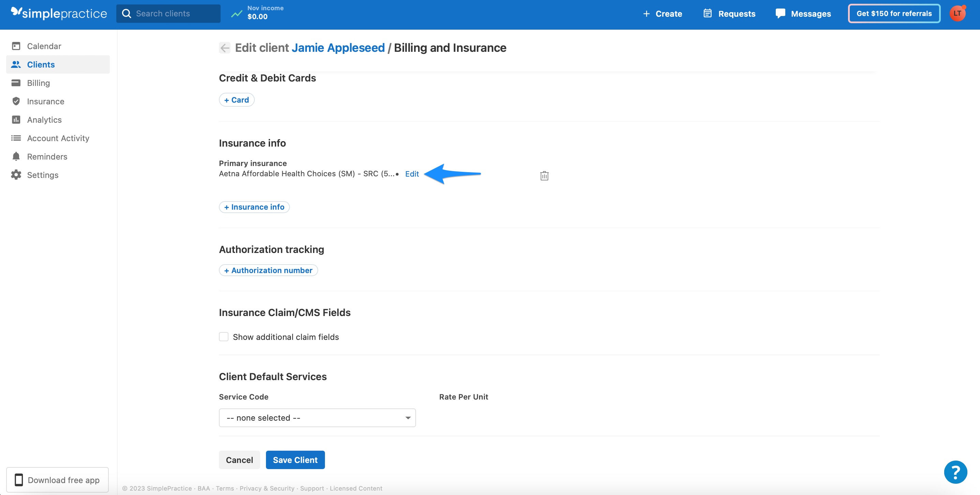Image resolution: width=980 pixels, height=495 pixels.
Task: Open the LT profile avatar
Action: pos(957,13)
